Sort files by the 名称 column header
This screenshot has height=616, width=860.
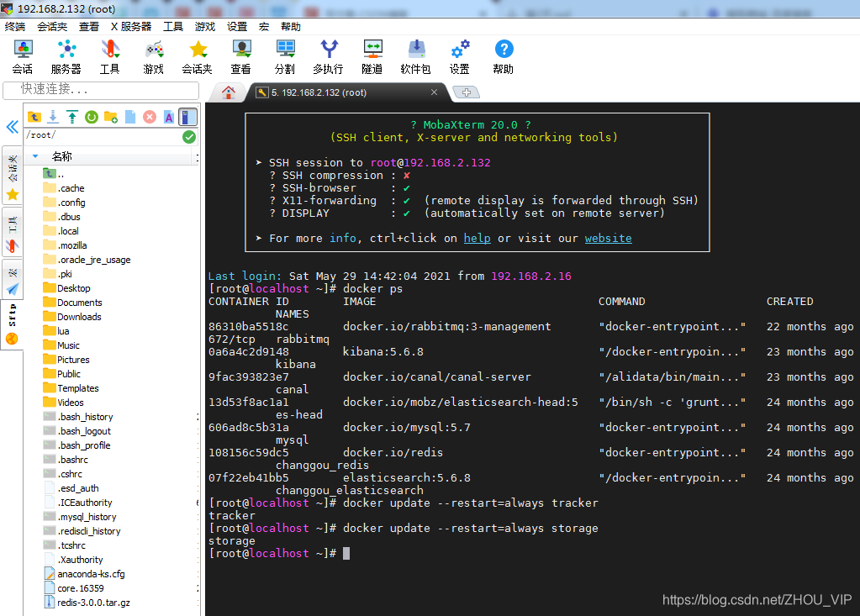tap(61, 157)
